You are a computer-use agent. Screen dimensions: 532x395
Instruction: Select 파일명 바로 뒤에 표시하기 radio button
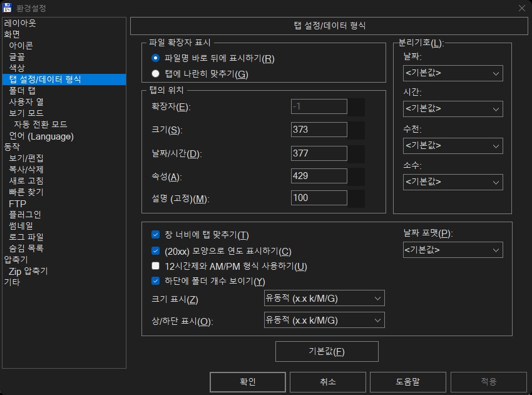point(155,58)
